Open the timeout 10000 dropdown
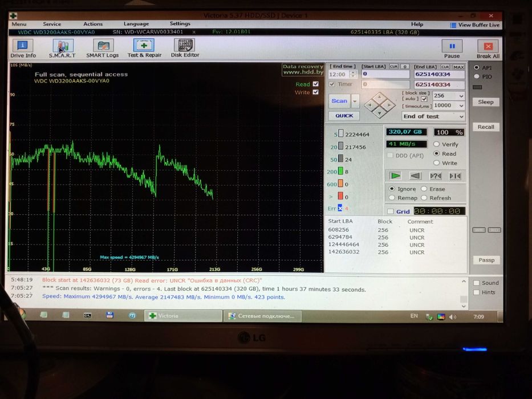This screenshot has width=532, height=399. click(x=449, y=105)
